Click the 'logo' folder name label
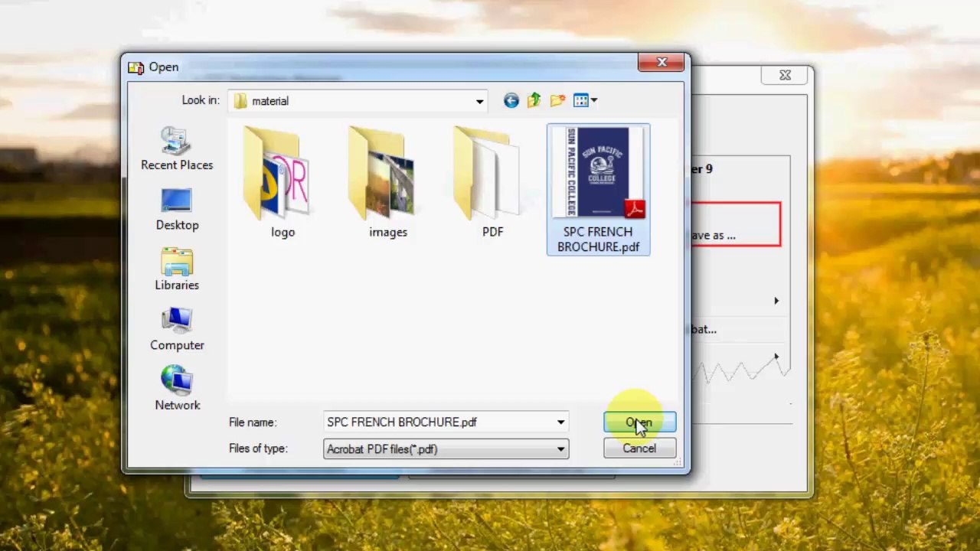The image size is (980, 551). coord(283,232)
